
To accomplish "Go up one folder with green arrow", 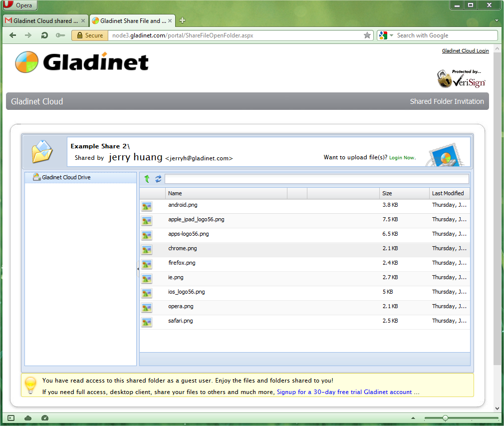I will click(147, 179).
